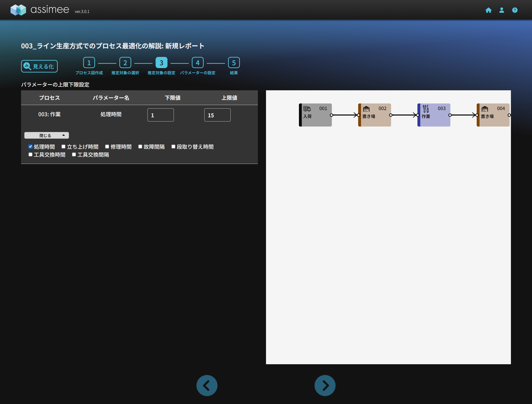Select the 作業 tools node 003
Image resolution: width=532 pixels, height=404 pixels.
(x=434, y=115)
